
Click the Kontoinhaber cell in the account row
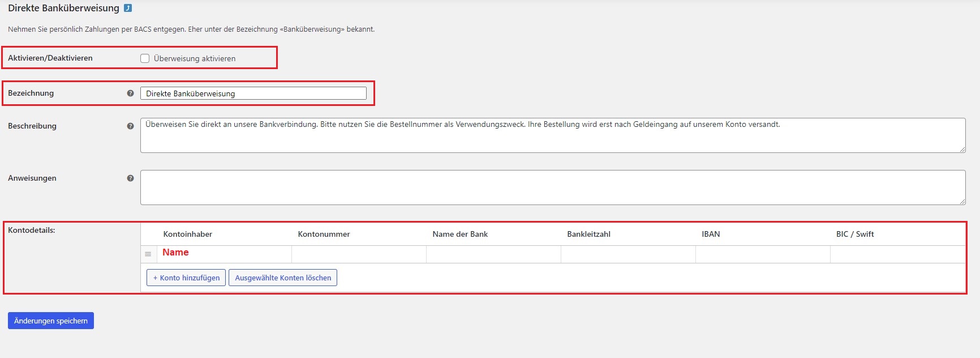(224, 254)
